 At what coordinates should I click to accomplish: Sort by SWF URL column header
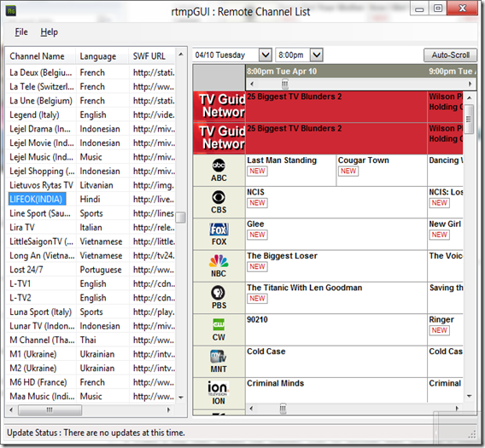pos(152,56)
